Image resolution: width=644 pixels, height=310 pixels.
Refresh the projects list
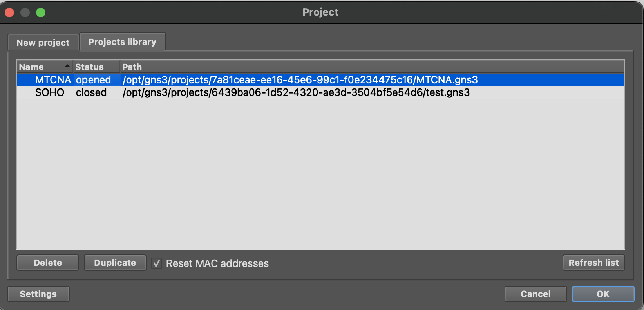click(593, 263)
